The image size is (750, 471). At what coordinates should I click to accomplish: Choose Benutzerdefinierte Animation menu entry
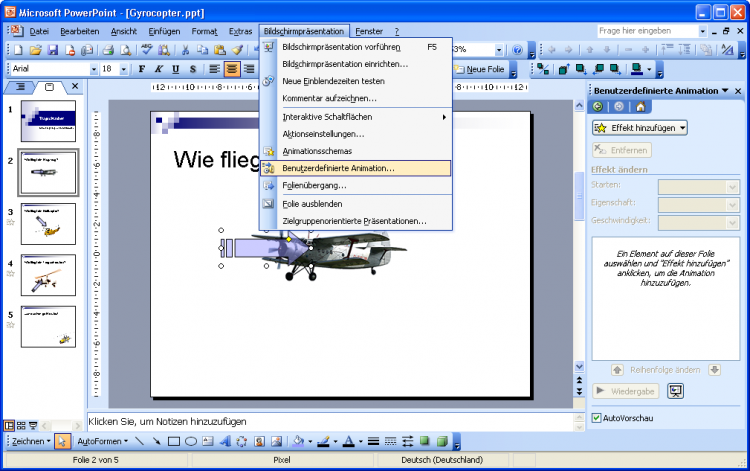tap(338, 168)
